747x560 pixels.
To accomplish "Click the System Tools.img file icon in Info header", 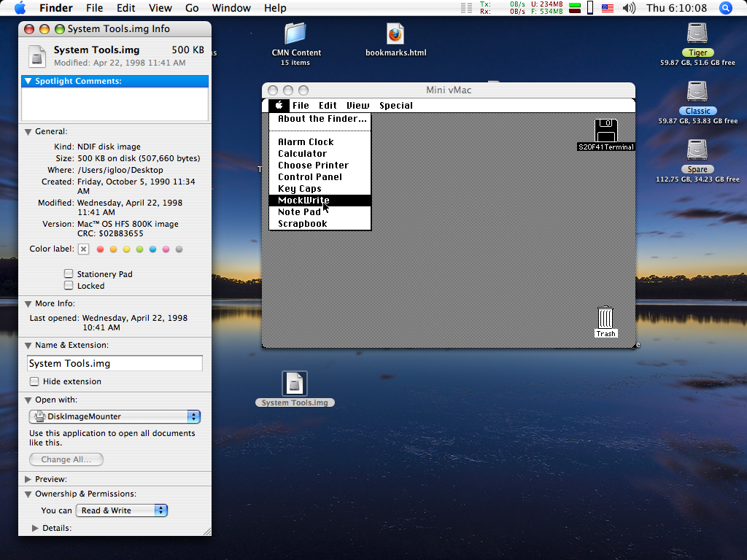I will coord(36,56).
